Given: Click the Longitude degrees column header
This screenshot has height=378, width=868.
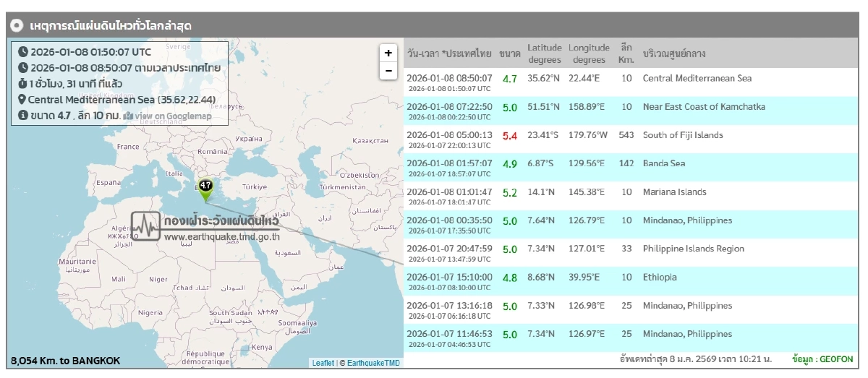Looking at the screenshot, I should point(589,53).
